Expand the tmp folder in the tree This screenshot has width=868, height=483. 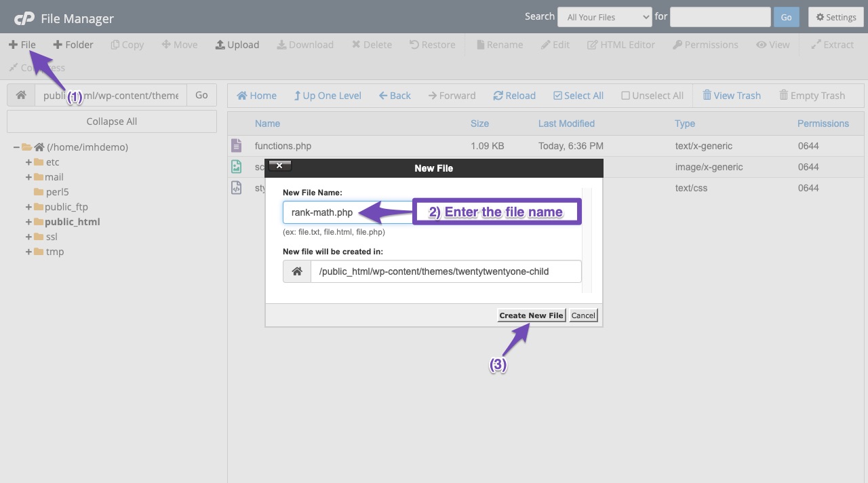coord(28,252)
